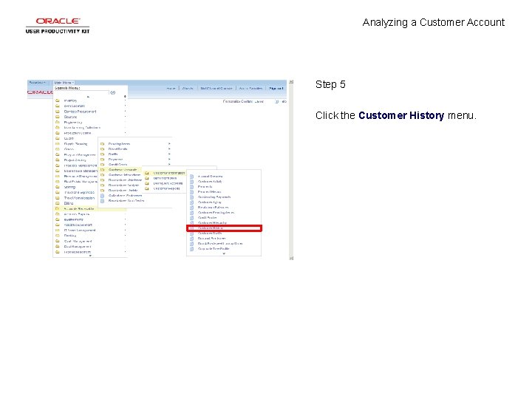Image resolution: width=532 pixels, height=399 pixels.
Task: Select Customer Accounts submenu entry
Action: pyautogui.click(x=123, y=170)
